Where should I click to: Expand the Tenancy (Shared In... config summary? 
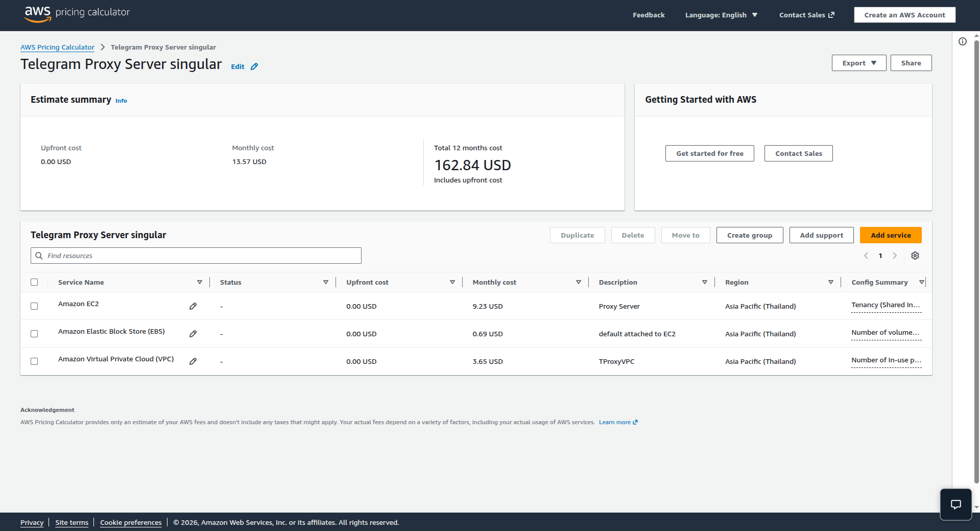(x=886, y=305)
